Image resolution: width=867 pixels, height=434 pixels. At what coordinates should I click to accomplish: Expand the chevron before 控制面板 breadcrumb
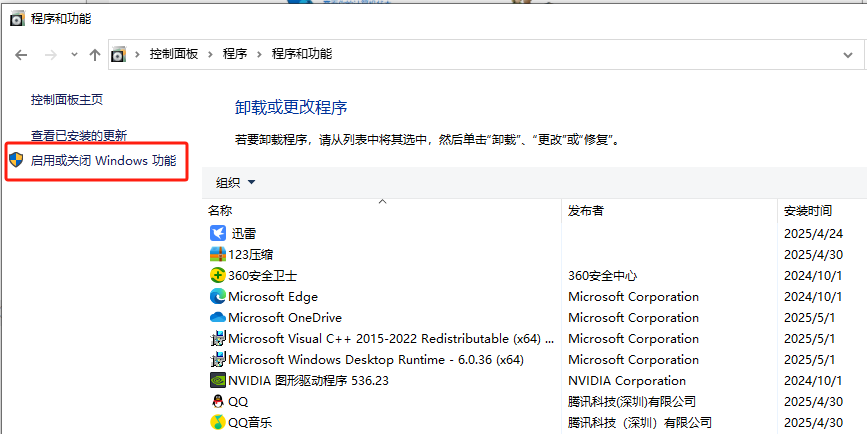pos(137,55)
